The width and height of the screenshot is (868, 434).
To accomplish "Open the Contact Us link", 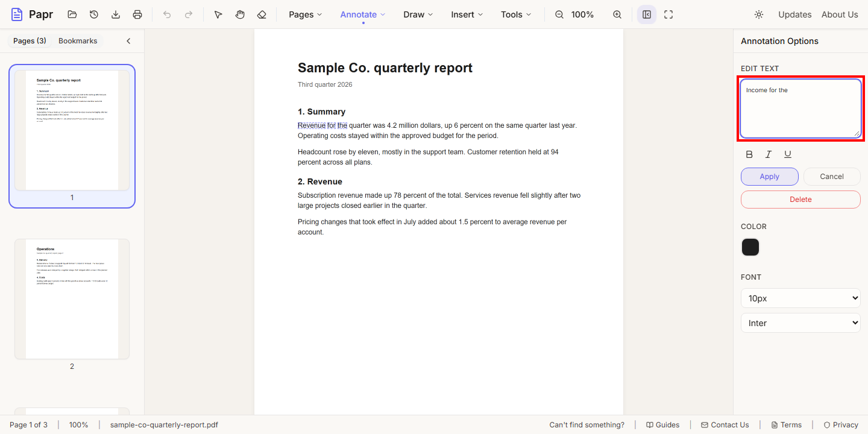I will [x=725, y=425].
